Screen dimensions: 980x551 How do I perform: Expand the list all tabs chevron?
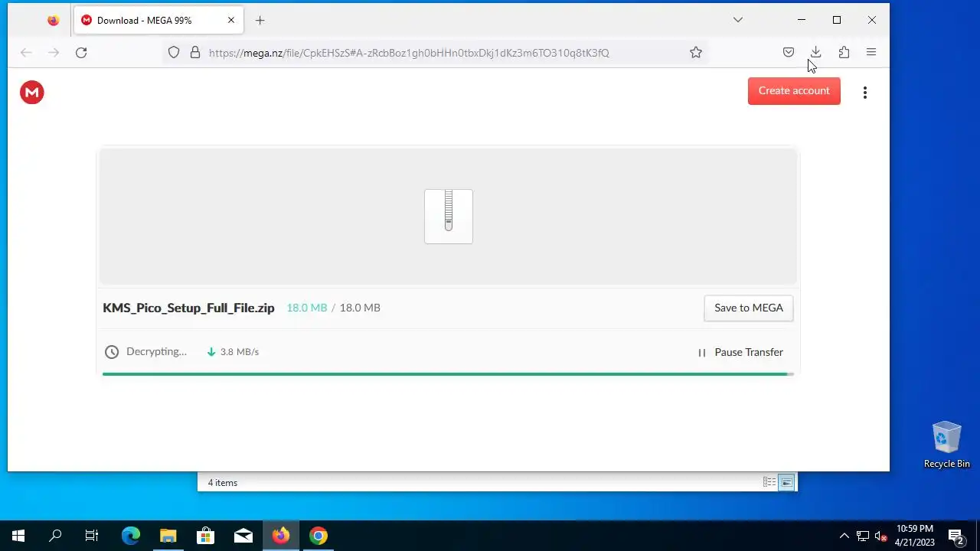coord(738,20)
